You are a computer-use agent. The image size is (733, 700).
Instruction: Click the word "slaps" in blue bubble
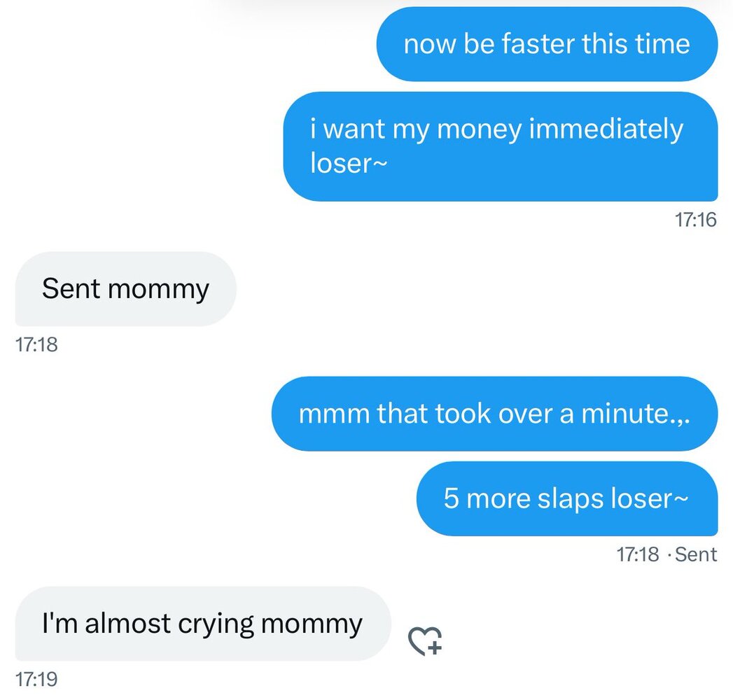[x=571, y=499]
